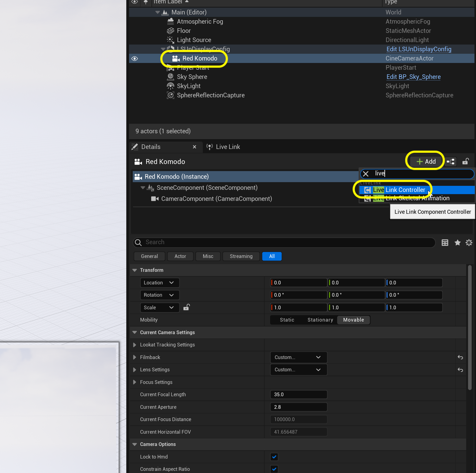Screen dimensions: 476x473
Task: Click the CameraComponent camera icon
Action: pos(155,199)
